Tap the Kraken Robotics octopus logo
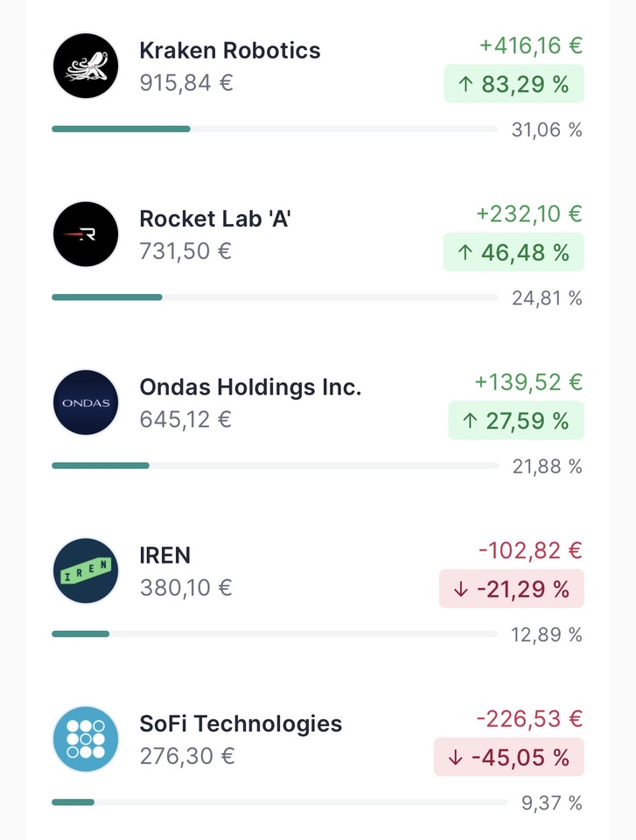The width and height of the screenshot is (636, 840). 85,66
